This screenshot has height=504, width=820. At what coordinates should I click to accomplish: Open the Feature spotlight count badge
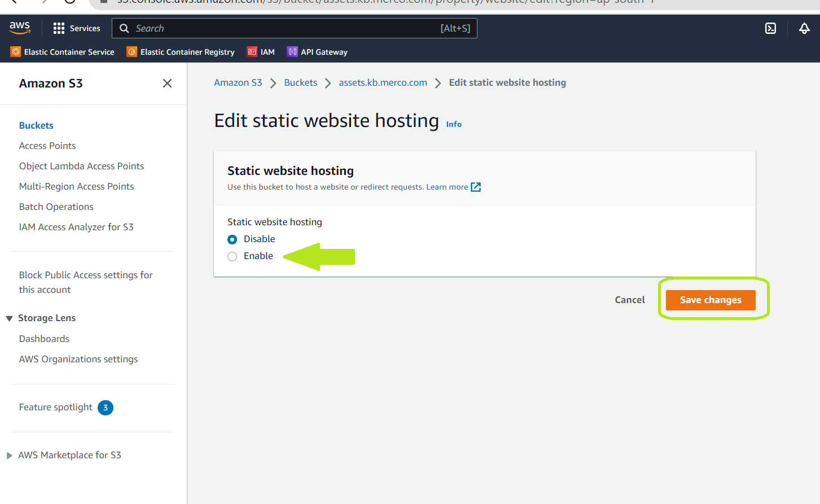(x=106, y=407)
